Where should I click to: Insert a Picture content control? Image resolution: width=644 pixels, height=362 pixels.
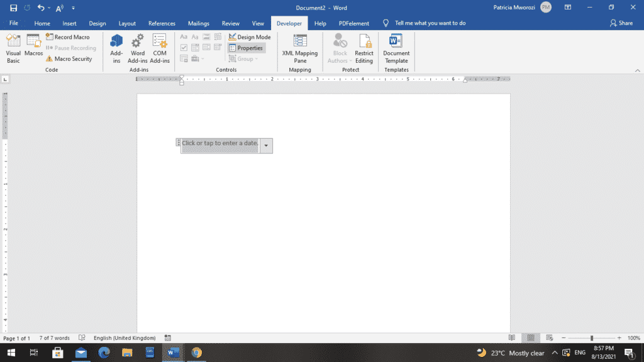pyautogui.click(x=206, y=36)
